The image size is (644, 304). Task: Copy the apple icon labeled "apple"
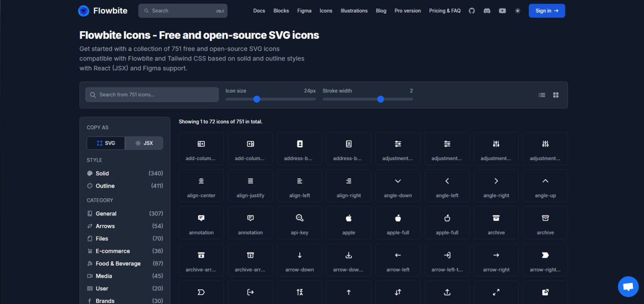(x=349, y=223)
